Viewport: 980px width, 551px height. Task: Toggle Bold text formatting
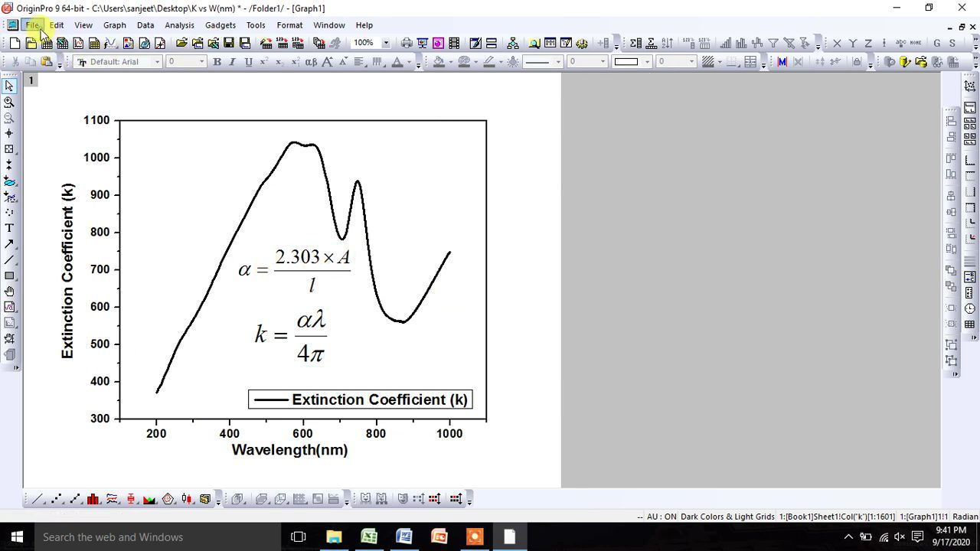(x=217, y=62)
